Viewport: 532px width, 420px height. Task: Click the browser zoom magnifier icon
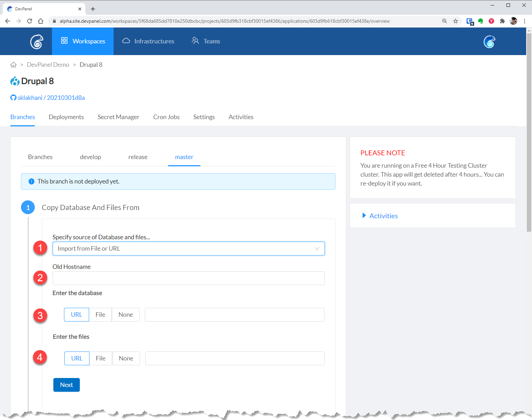[x=445, y=21]
